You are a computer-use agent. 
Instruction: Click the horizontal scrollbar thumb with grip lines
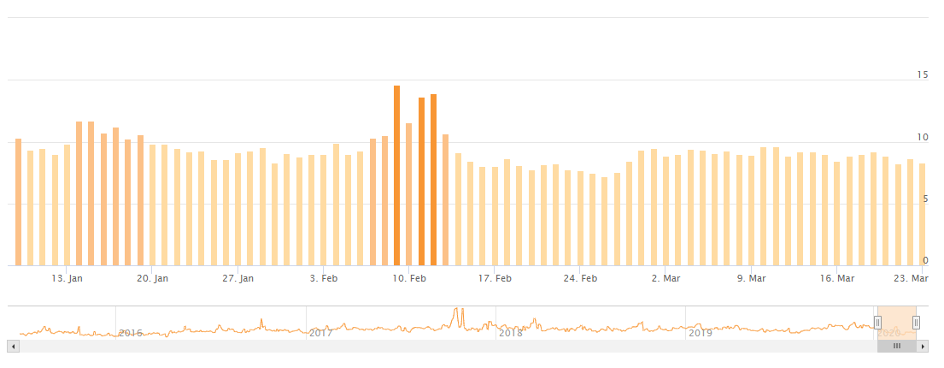click(x=897, y=347)
